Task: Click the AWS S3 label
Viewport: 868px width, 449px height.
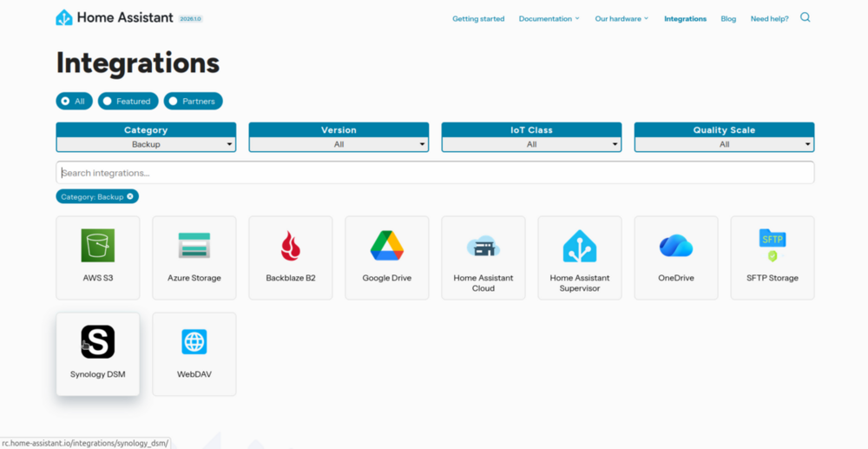Action: pyautogui.click(x=98, y=278)
